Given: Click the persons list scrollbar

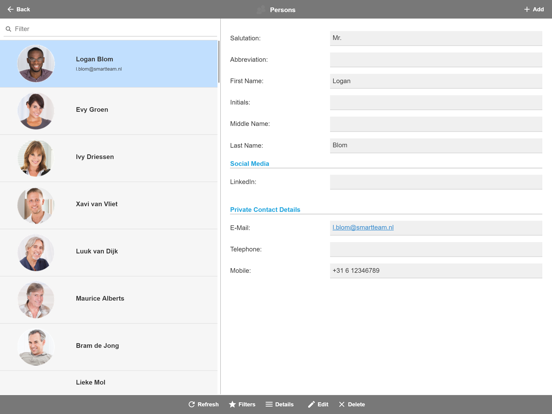Looking at the screenshot, I should pyautogui.click(x=219, y=62).
